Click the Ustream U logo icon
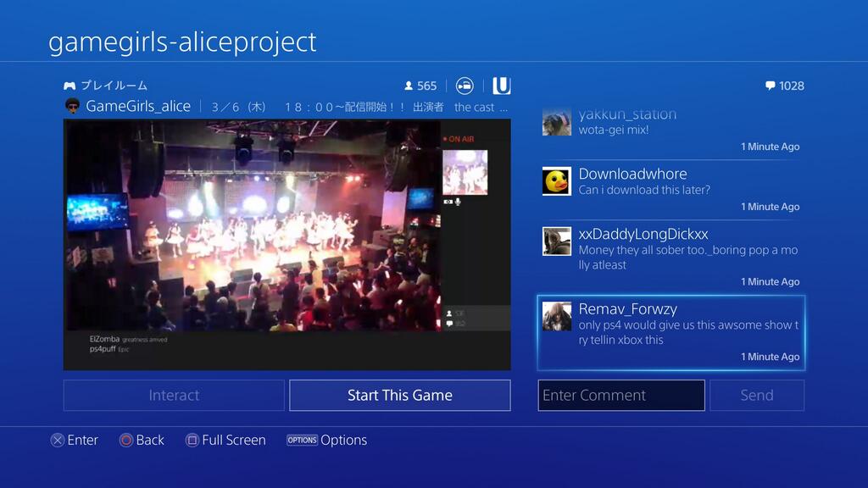Image resolution: width=868 pixels, height=488 pixels. tap(502, 86)
